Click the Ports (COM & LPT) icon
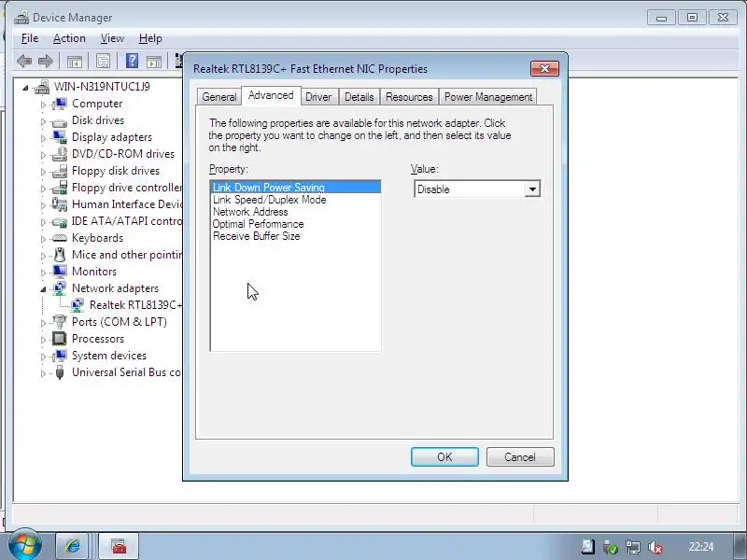Viewport: 747px width, 560px height. 60,322
